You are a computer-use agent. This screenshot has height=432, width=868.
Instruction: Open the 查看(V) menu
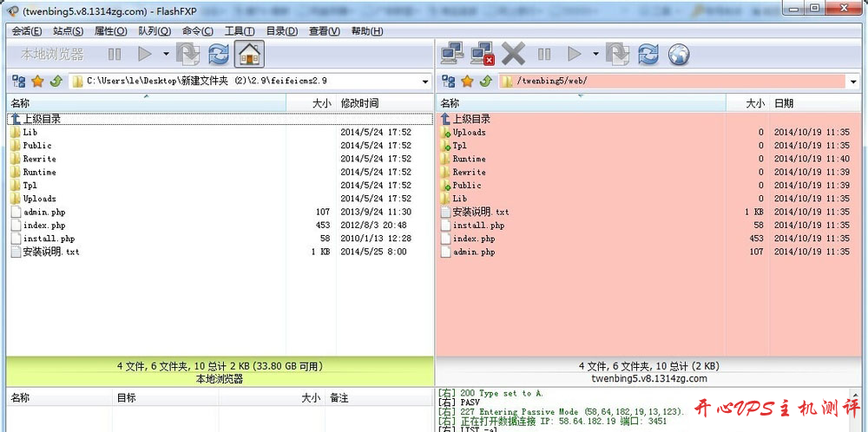point(325,31)
